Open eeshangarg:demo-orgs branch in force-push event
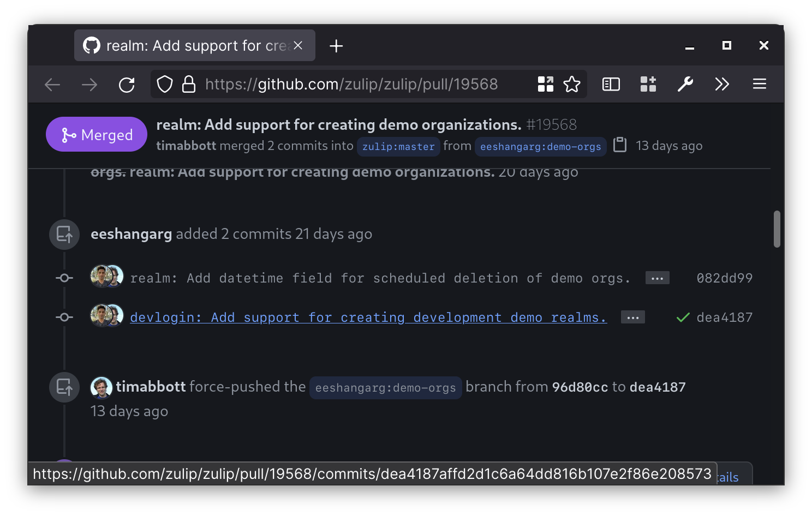812x516 pixels. coord(385,388)
